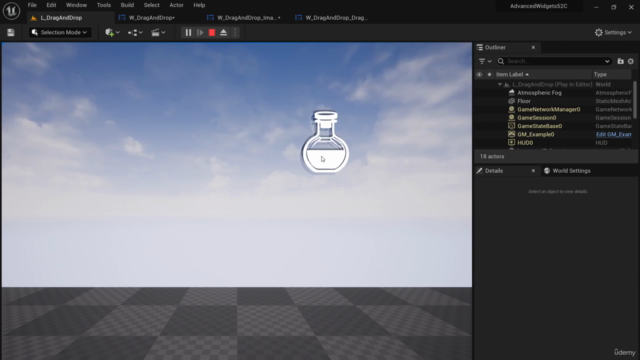The height and width of the screenshot is (360, 640).
Task: Select GM_Example0 actor
Action: 536,134
